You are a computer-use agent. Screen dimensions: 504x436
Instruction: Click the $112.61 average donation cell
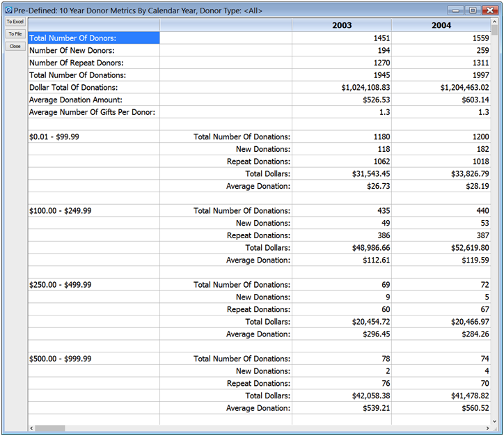click(x=342, y=260)
